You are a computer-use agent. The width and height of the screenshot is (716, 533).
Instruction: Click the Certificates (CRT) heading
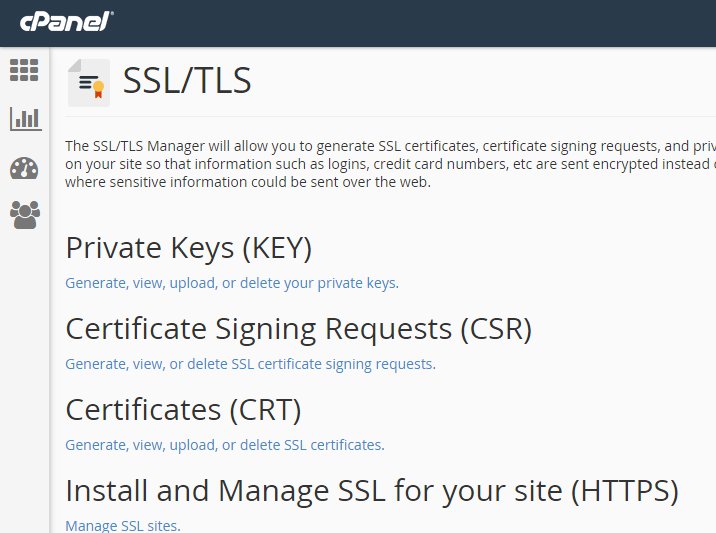coord(183,410)
